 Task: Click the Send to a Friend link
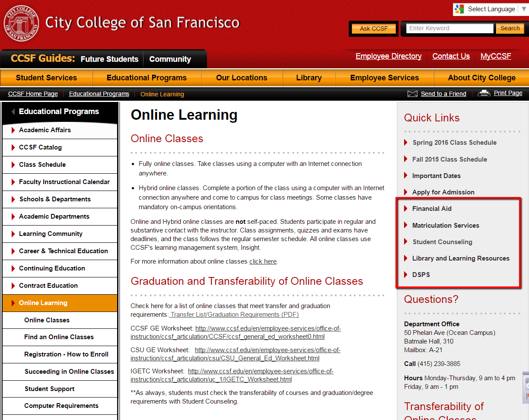[x=443, y=94]
